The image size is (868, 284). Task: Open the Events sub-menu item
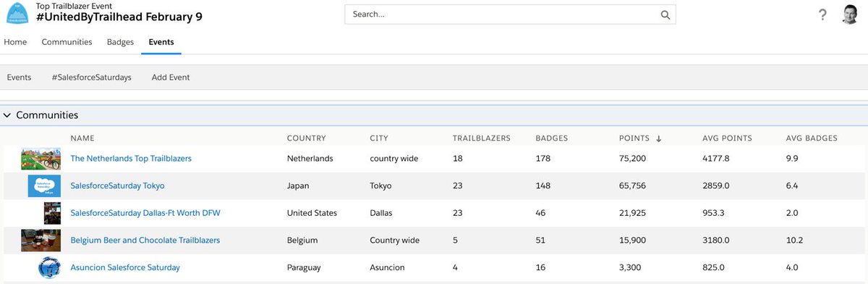[19, 77]
